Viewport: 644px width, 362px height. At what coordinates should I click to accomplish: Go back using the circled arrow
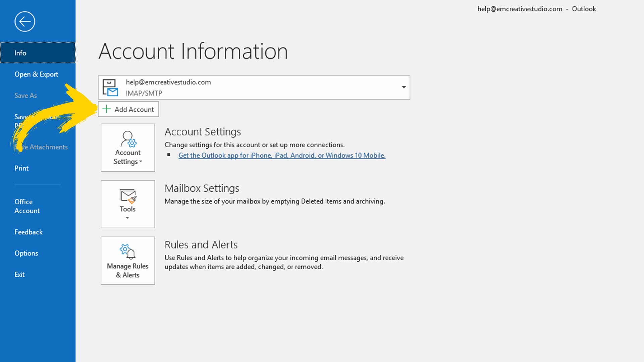click(25, 22)
